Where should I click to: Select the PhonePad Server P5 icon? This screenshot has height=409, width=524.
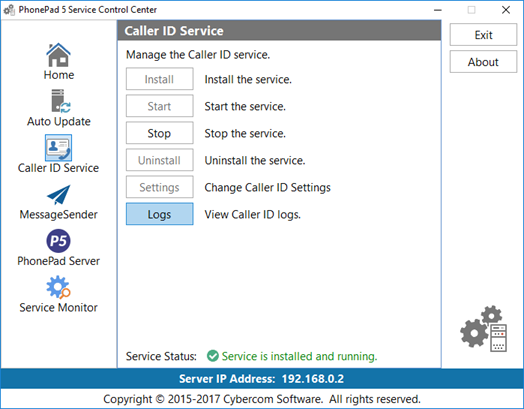point(58,241)
